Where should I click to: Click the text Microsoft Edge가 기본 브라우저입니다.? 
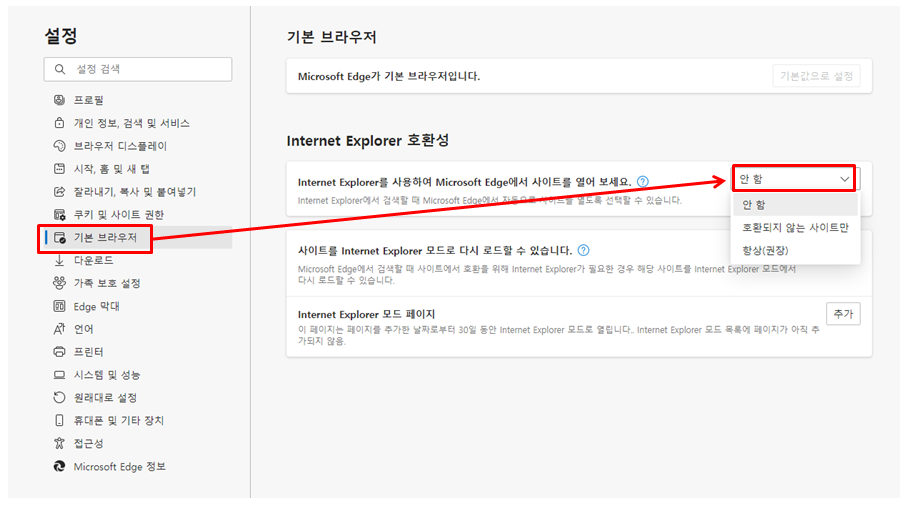coord(389,76)
